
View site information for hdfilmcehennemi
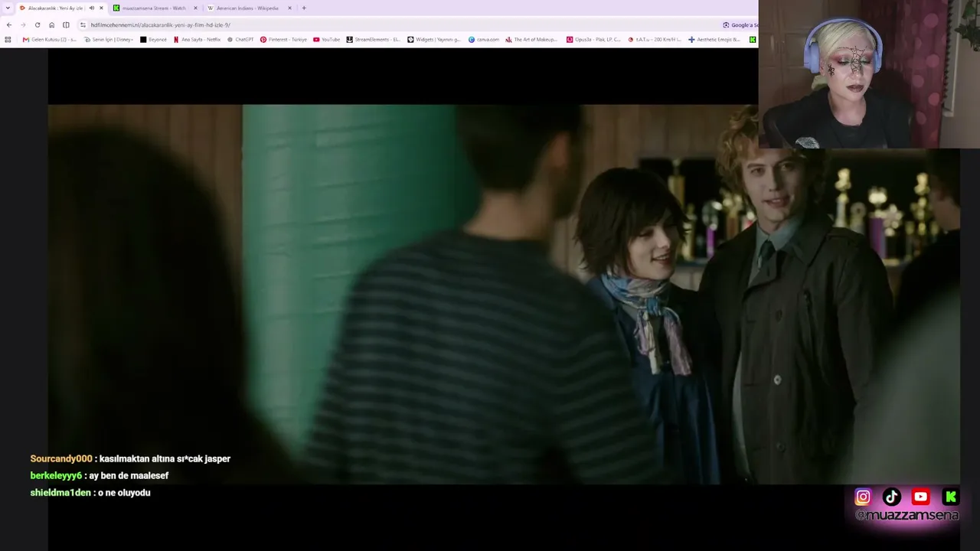pos(83,24)
